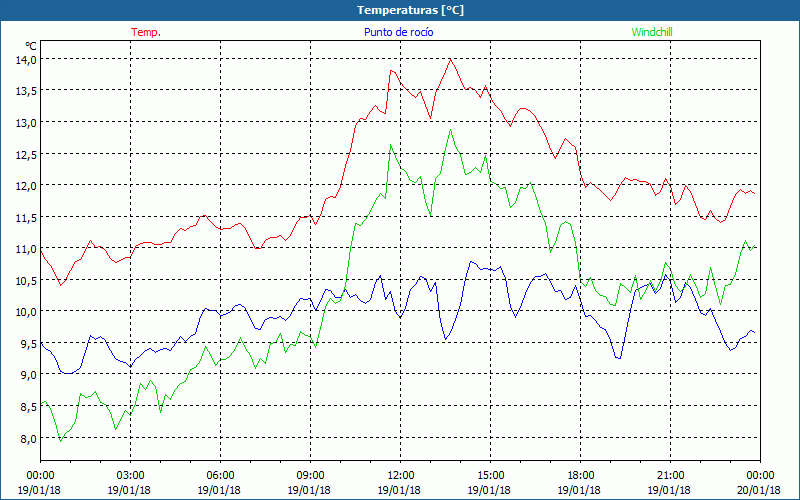Click the °C unit label above the axis
800x500 pixels.
[x=31, y=46]
